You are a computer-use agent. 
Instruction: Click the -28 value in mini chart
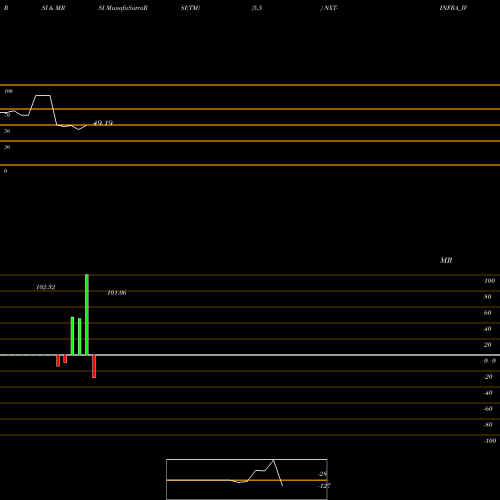click(x=323, y=474)
